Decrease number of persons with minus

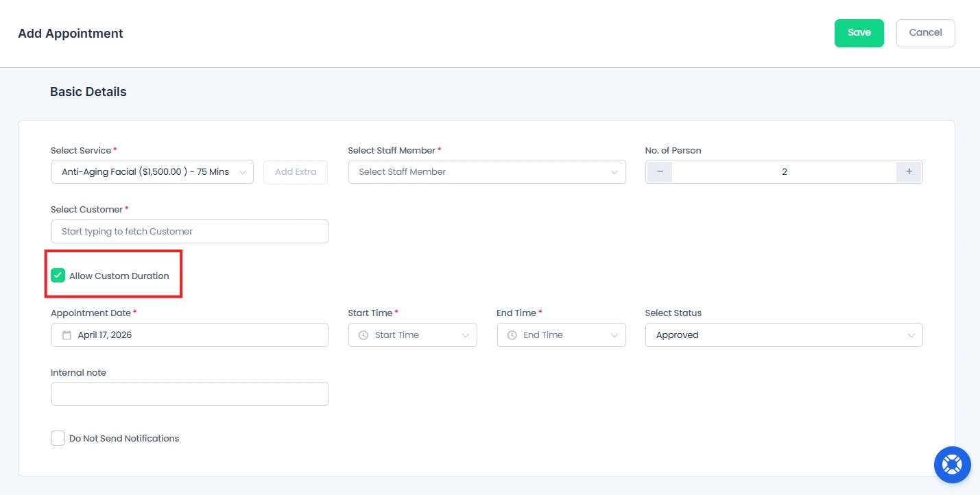[660, 172]
